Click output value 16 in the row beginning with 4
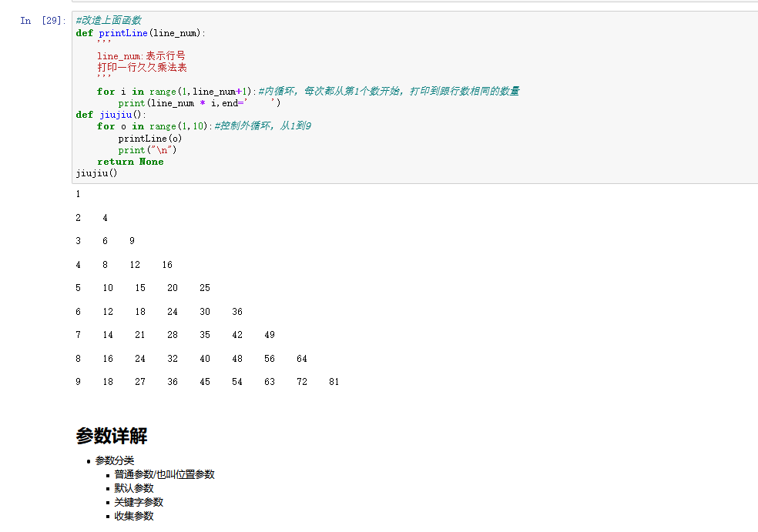 coord(167,264)
